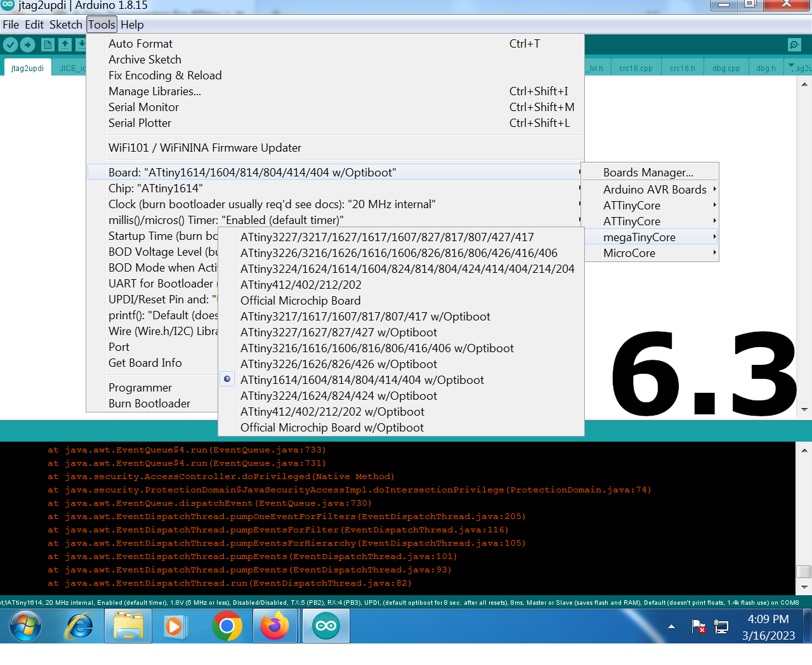812x665 pixels.
Task: Open Serial Monitor menu item
Action: [335, 107]
